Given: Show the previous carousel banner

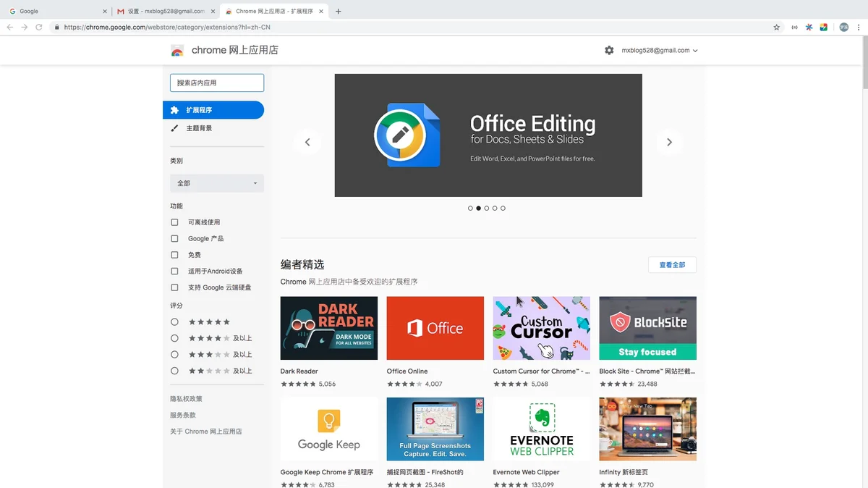Looking at the screenshot, I should coord(307,142).
